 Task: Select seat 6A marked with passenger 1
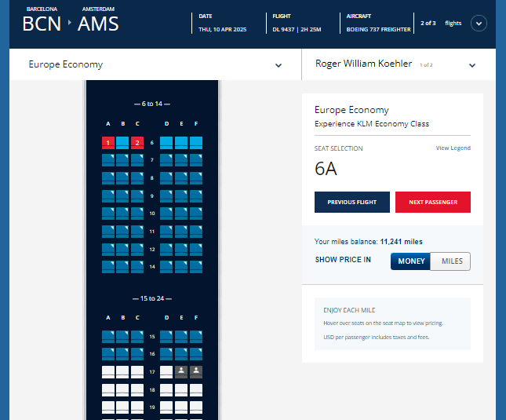[108, 143]
